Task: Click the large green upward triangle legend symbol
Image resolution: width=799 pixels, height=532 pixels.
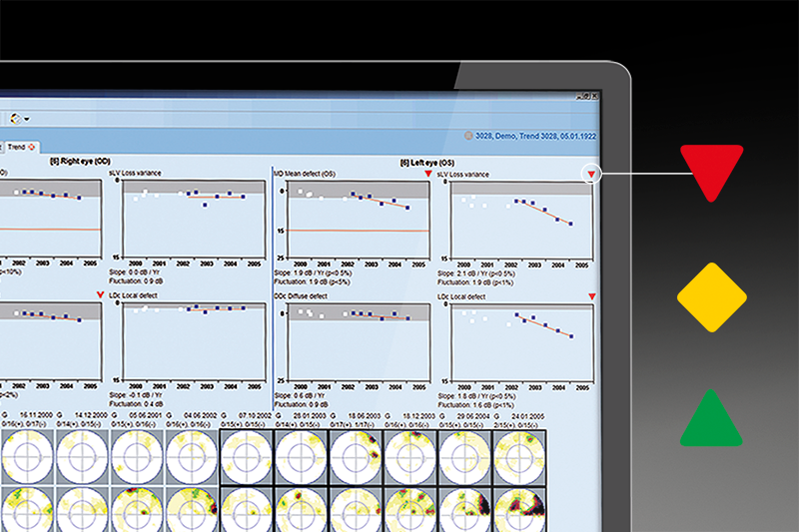Action: (711, 417)
